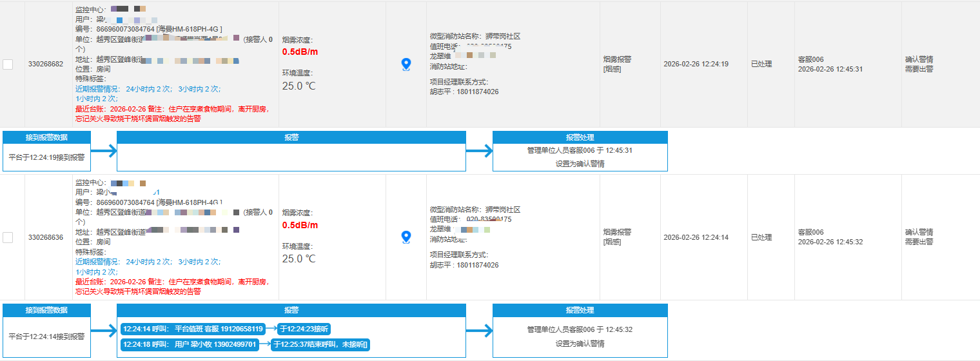Click call record to 用户 梁小牧 13902499701
Image resolution: width=980 pixels, height=361 pixels.
tap(190, 344)
